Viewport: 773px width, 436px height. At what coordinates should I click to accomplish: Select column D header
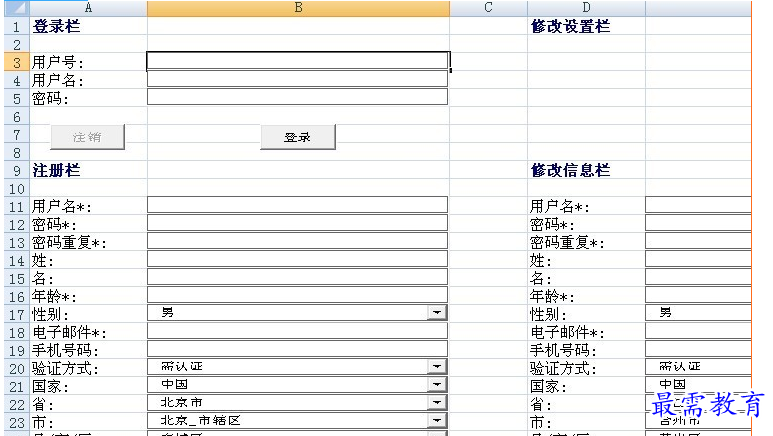pos(586,8)
